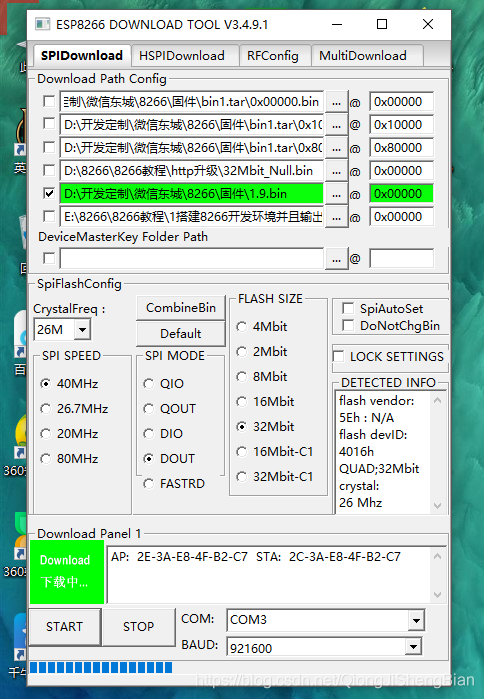Viewport: 484px width, 699px height.
Task: Enable the 32Mbit_Null.bin row checkbox
Action: [x=49, y=170]
